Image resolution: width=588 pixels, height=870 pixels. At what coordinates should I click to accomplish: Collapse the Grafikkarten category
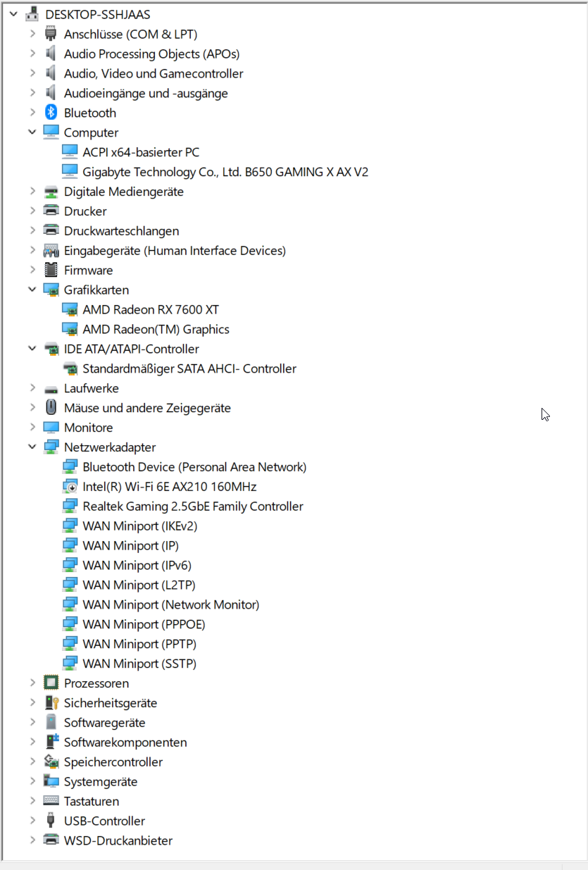coord(32,289)
